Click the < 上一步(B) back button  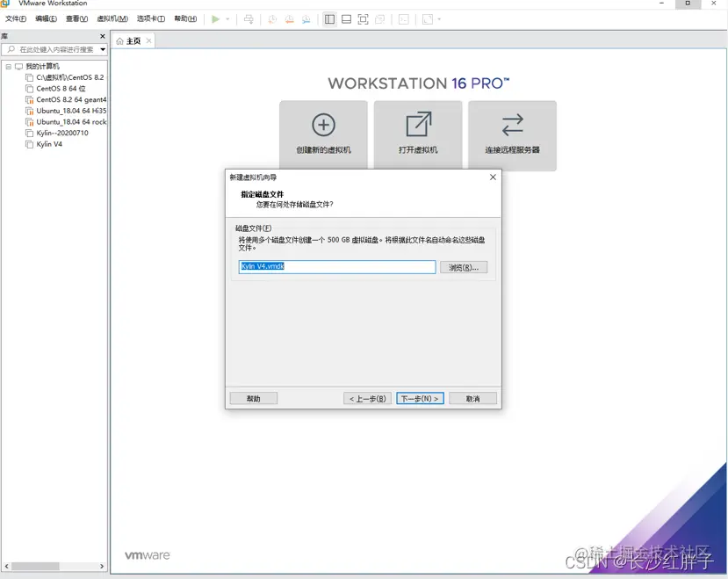point(367,399)
